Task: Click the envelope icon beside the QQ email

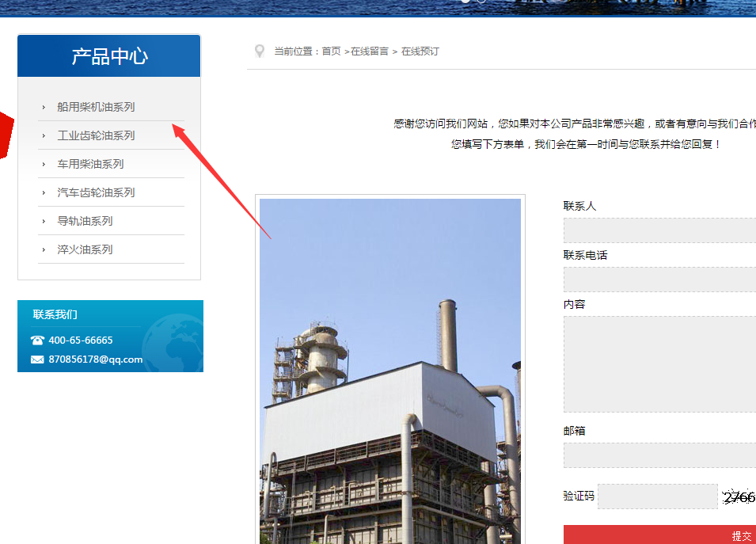Action: 37,359
